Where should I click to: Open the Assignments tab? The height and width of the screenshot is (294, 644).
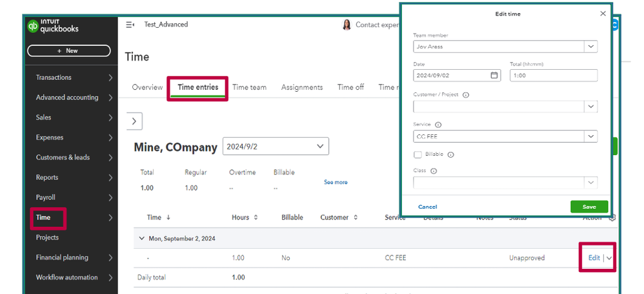click(301, 87)
